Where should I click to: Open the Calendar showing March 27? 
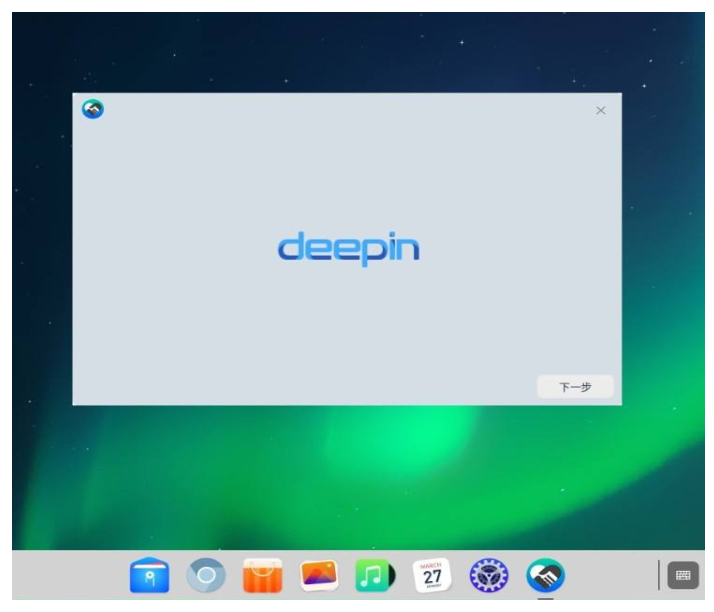pos(432,576)
